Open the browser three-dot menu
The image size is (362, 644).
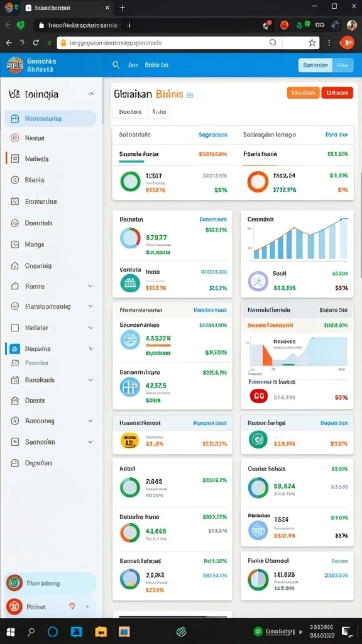point(329,43)
